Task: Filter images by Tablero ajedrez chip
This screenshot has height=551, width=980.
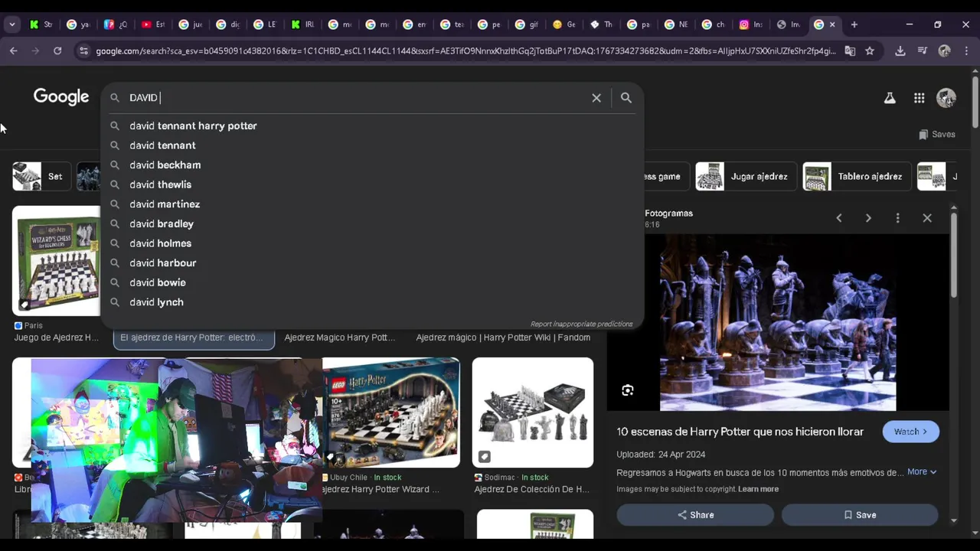Action: (x=857, y=176)
